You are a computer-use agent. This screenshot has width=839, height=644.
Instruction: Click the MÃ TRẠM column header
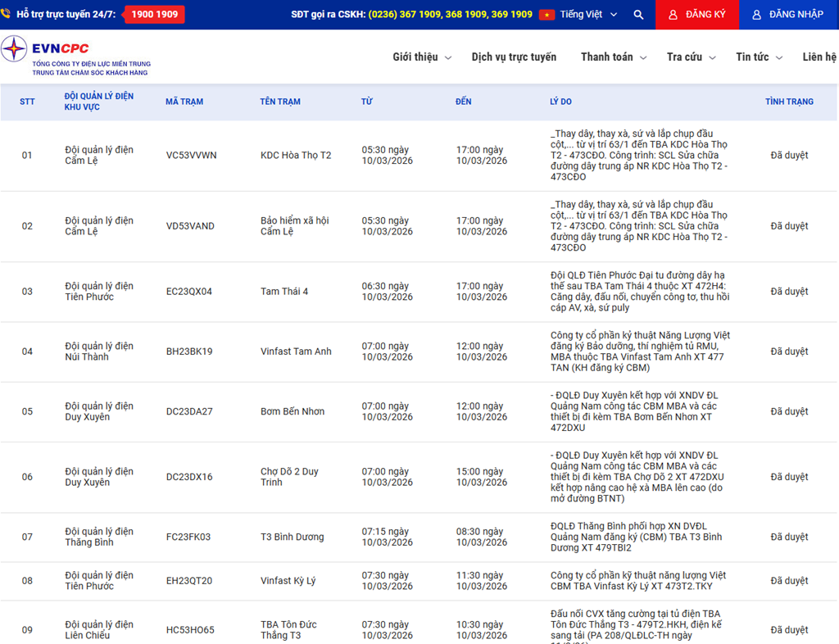pyautogui.click(x=184, y=102)
